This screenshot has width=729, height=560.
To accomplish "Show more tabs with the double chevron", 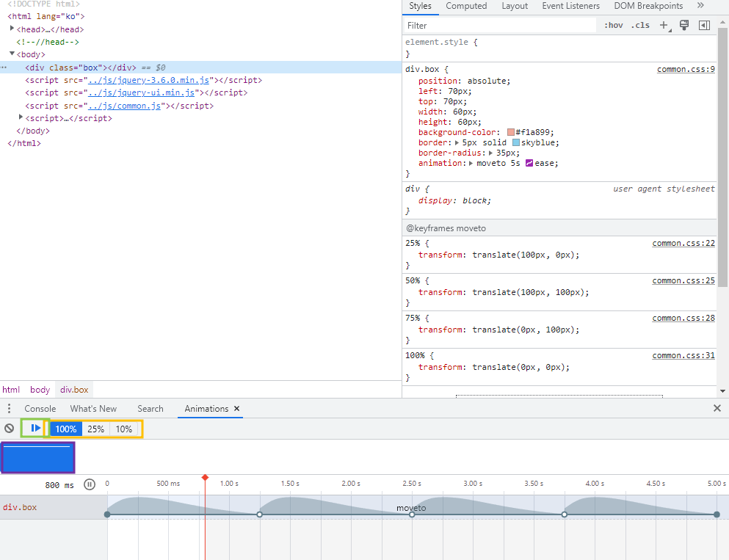I will [x=700, y=6].
